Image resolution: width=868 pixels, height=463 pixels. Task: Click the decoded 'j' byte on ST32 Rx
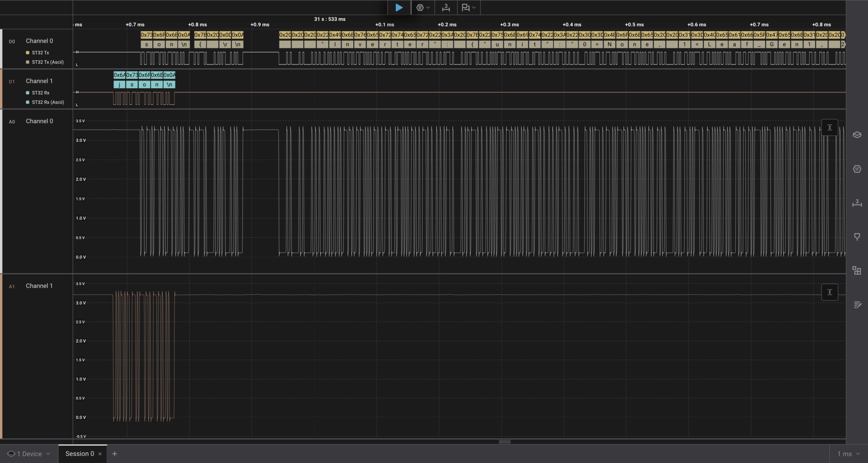point(119,84)
